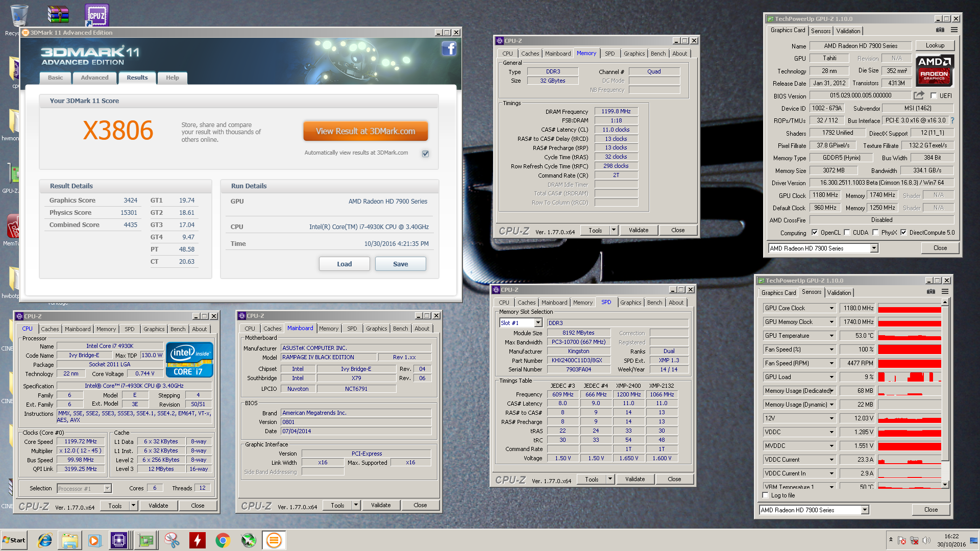Toggle the DirectCompute 5.0 checkbox
980x551 pixels.
[x=903, y=233]
